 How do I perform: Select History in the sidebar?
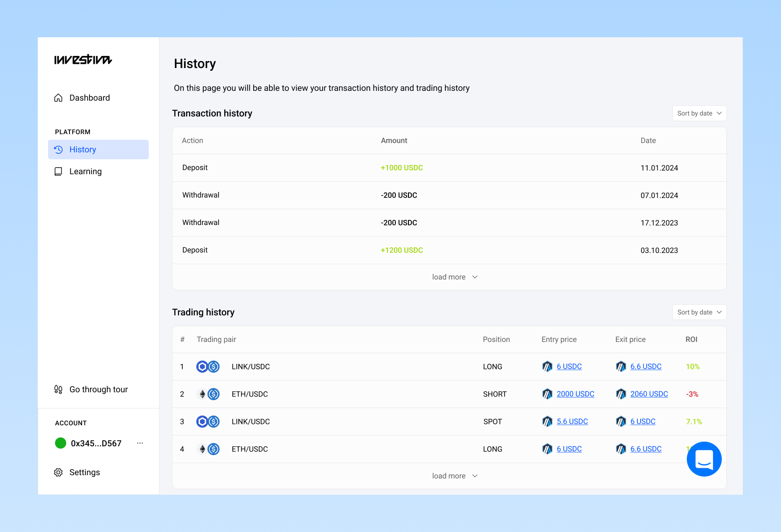point(83,150)
